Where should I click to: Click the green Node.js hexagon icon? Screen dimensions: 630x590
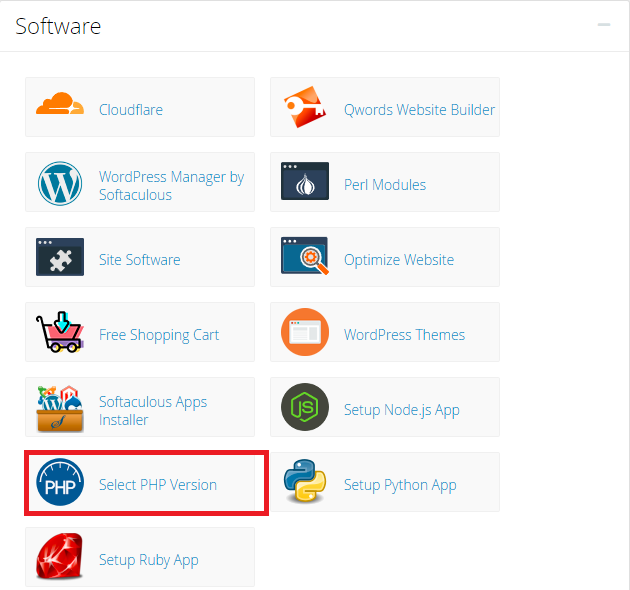tap(305, 409)
